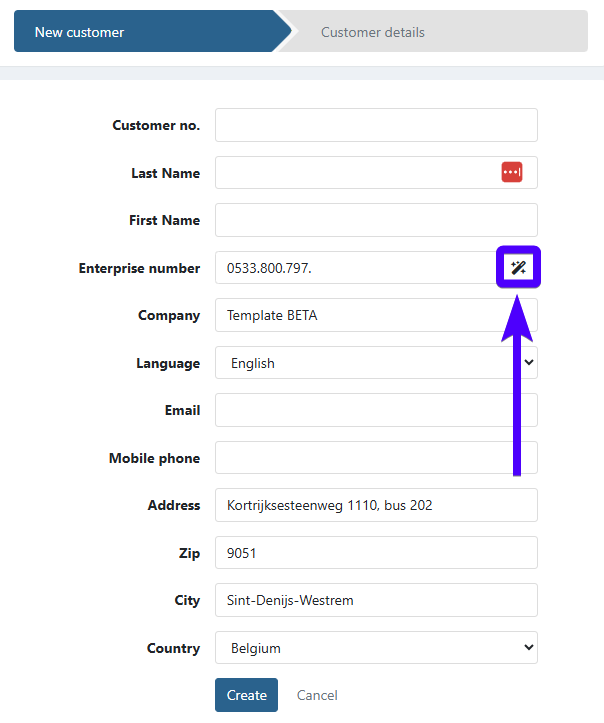Click the red password manager icon

pos(512,172)
